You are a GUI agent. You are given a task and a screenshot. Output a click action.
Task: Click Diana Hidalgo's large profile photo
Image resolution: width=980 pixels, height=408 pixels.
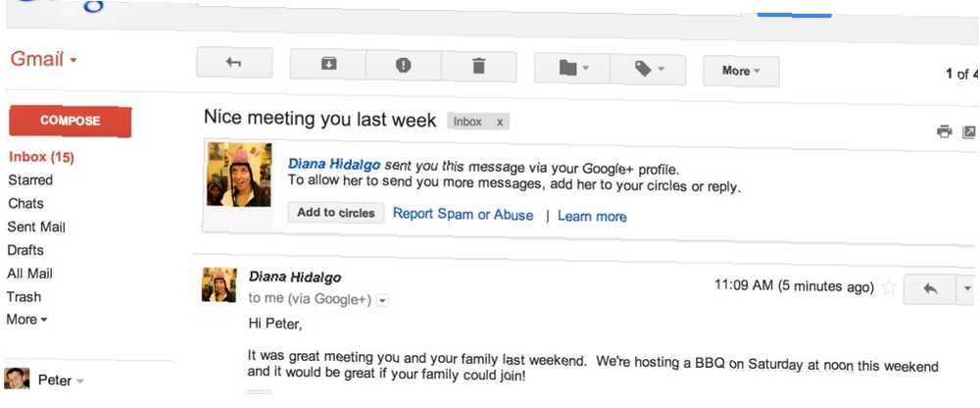239,174
